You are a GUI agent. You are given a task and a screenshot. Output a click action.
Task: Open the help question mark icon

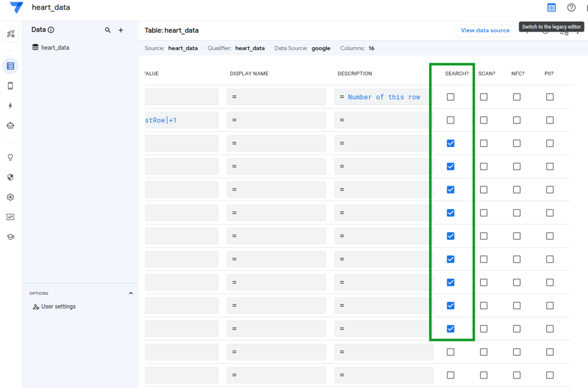[x=571, y=7]
